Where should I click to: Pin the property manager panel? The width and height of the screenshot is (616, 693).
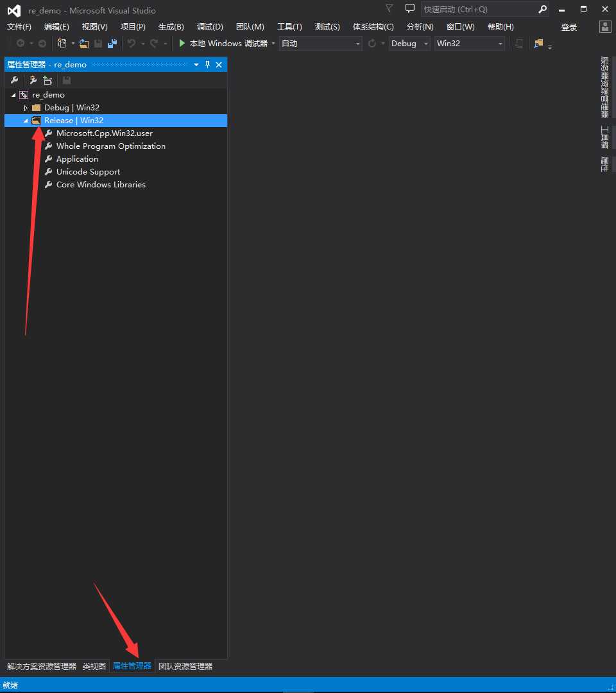pos(208,65)
